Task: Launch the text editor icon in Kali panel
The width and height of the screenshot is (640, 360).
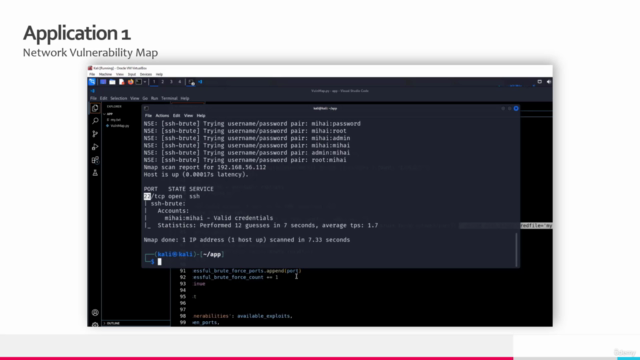Action: tap(121, 82)
